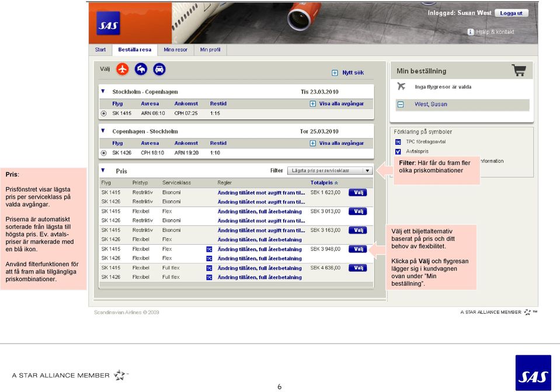
Task: Select the blue car rental icon
Action: (159, 69)
